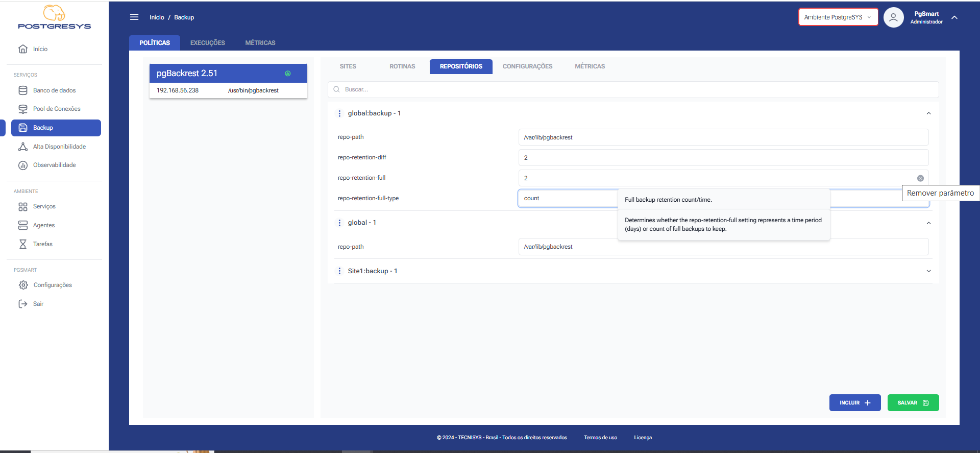
Task: Click the Configurações gear icon
Action: pos(23,285)
